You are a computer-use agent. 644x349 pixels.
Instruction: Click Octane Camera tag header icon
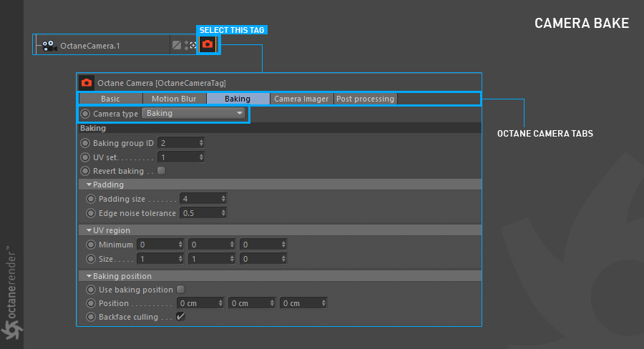[x=87, y=83]
